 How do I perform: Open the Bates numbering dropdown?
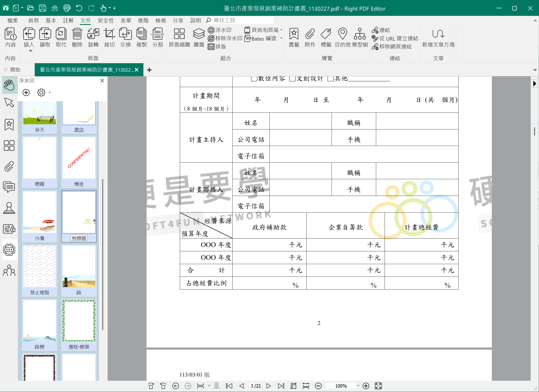(281, 38)
